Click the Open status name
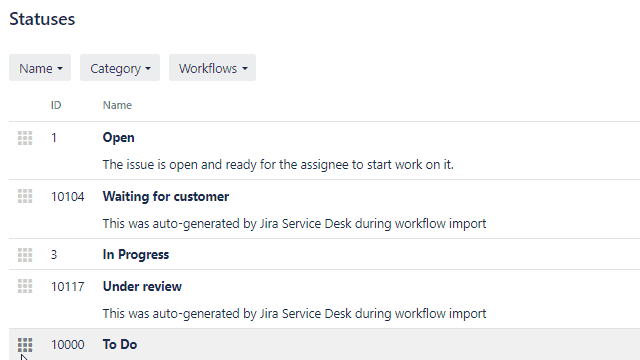The height and width of the screenshot is (360, 640). [x=118, y=138]
